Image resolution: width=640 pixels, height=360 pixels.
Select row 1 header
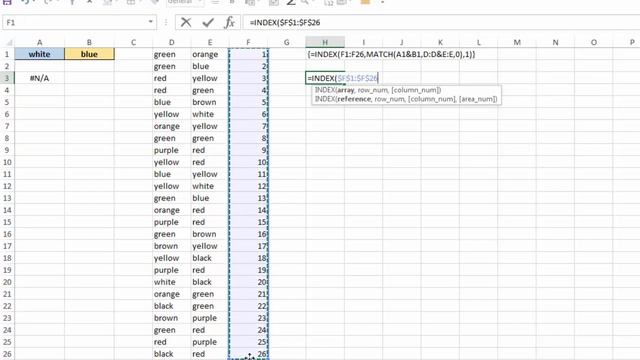7,54
